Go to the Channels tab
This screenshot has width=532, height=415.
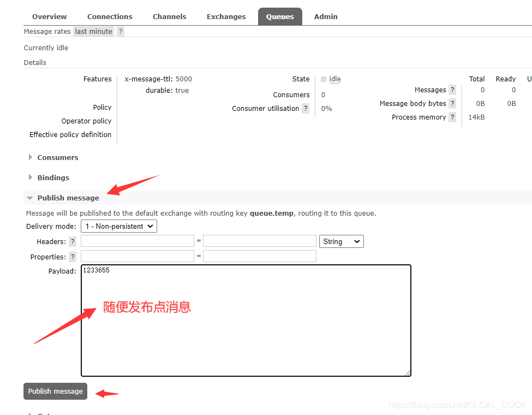(x=169, y=16)
